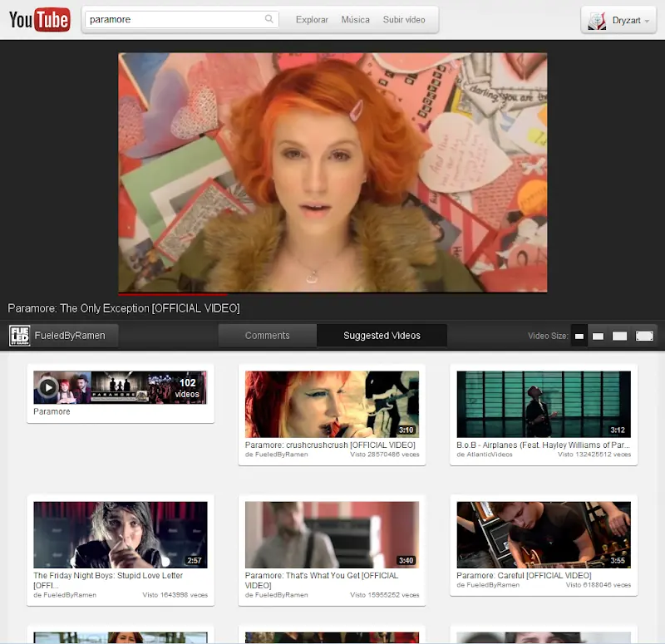Click Paramore: crushcrushcrush title link
665x644 pixels.
(330, 445)
